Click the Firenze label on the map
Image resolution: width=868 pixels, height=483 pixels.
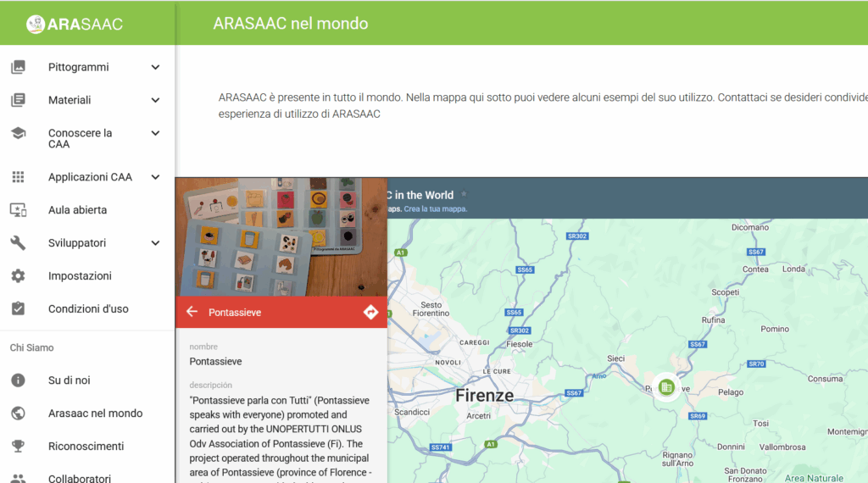tap(484, 395)
